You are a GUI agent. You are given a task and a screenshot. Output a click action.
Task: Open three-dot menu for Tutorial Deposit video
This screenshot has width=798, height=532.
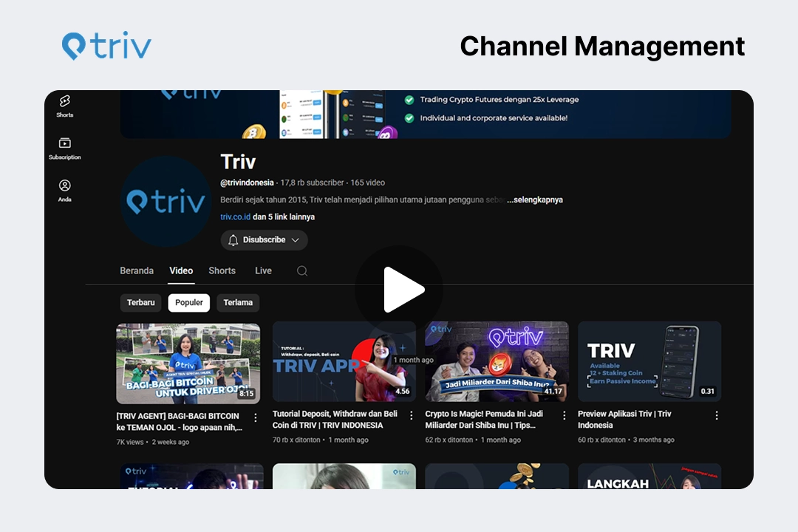click(412, 415)
